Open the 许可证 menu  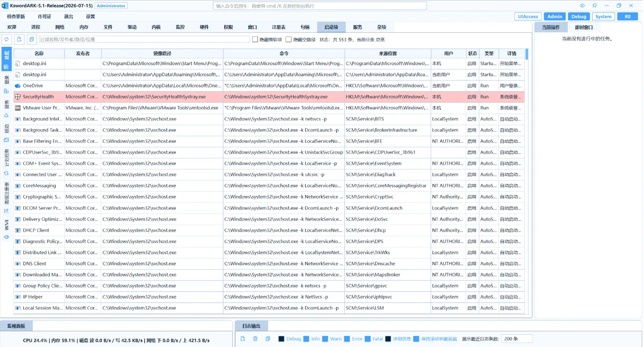[44, 17]
